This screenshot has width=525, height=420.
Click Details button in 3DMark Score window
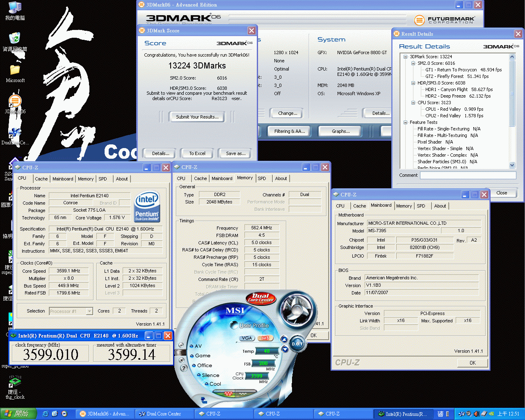tap(160, 153)
